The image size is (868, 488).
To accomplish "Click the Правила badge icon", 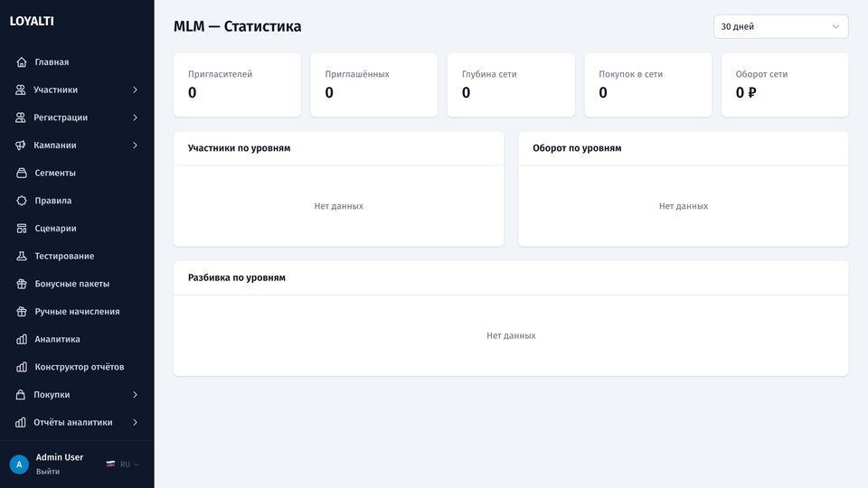I will click(x=22, y=201).
